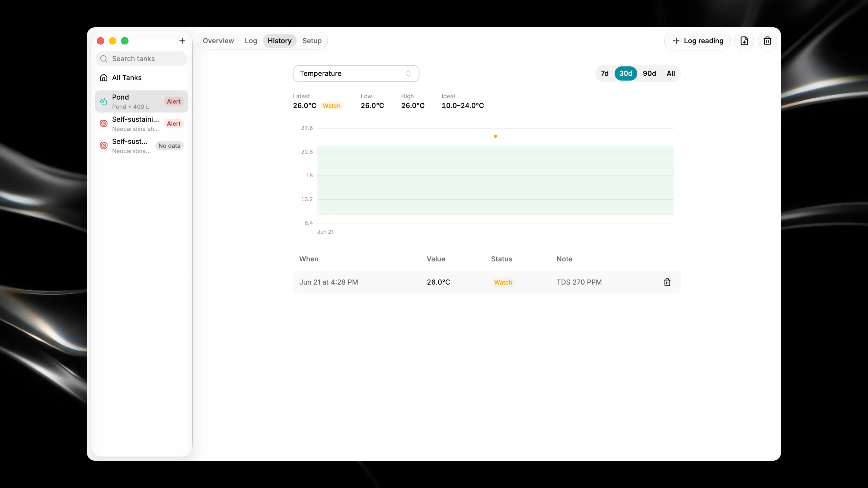Click the No data badge
The height and width of the screenshot is (488, 868).
click(x=169, y=146)
